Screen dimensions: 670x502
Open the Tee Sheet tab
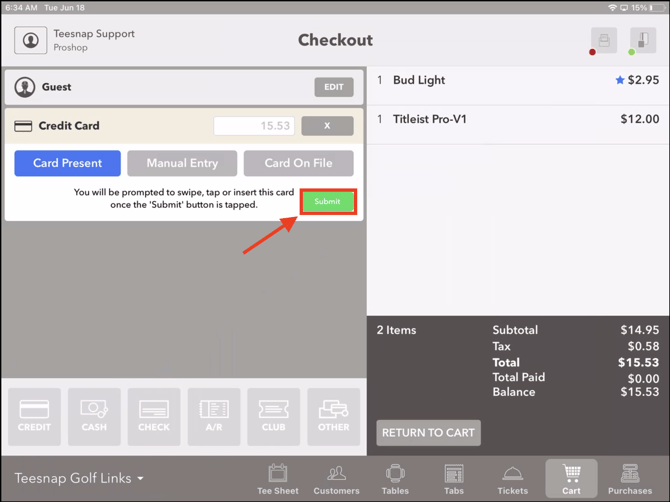click(x=278, y=479)
